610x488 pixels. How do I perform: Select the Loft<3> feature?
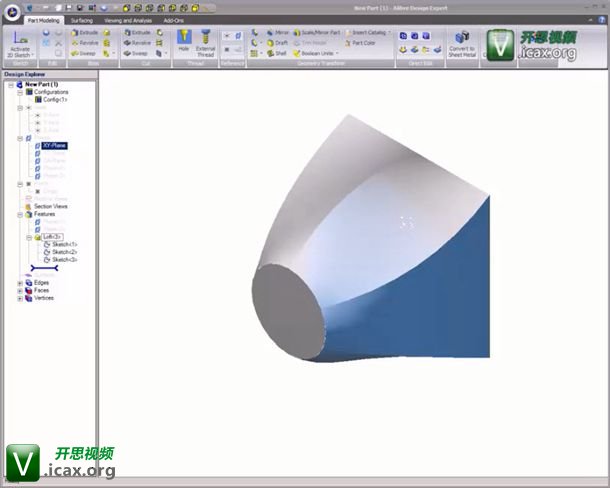[x=52, y=237]
